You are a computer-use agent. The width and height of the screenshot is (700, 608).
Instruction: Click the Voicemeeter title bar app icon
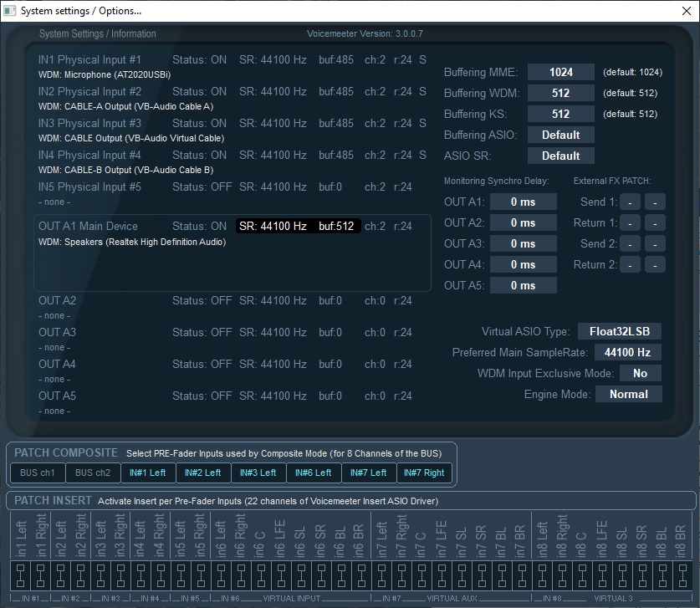point(10,10)
